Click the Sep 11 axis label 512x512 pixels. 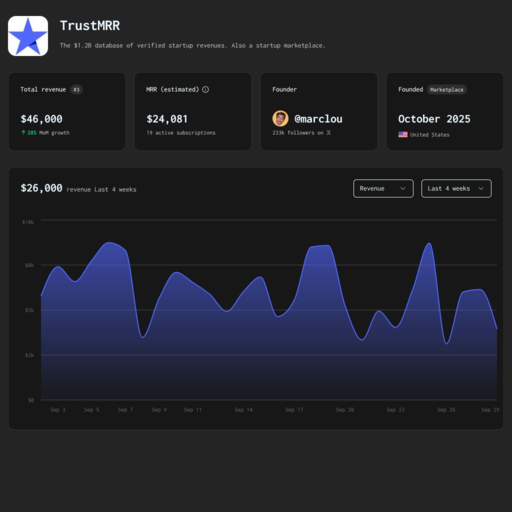click(x=193, y=409)
